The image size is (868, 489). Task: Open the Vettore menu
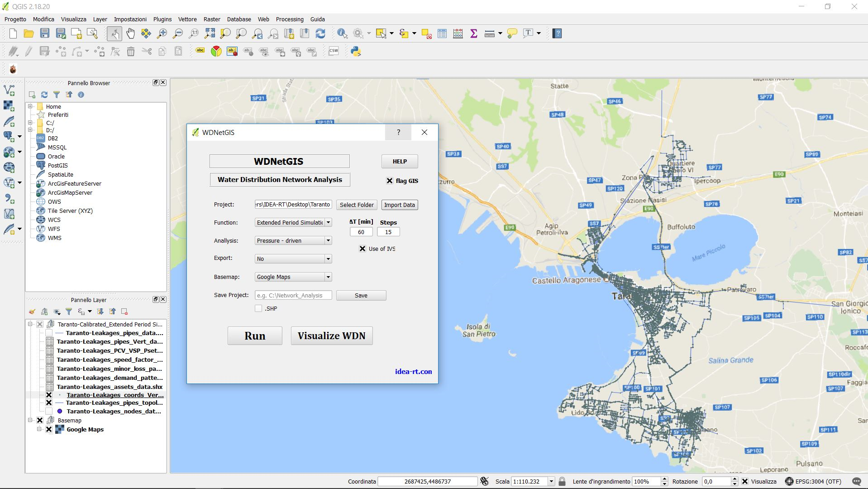coord(187,19)
